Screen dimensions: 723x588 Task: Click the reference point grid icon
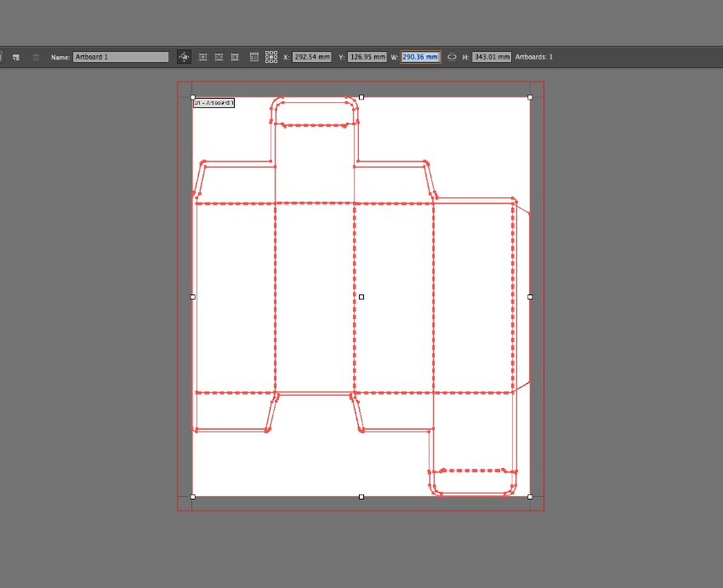(x=271, y=57)
